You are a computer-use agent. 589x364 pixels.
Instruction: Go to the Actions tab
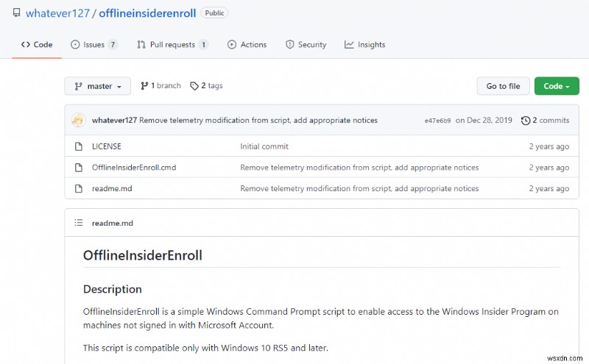coord(247,45)
